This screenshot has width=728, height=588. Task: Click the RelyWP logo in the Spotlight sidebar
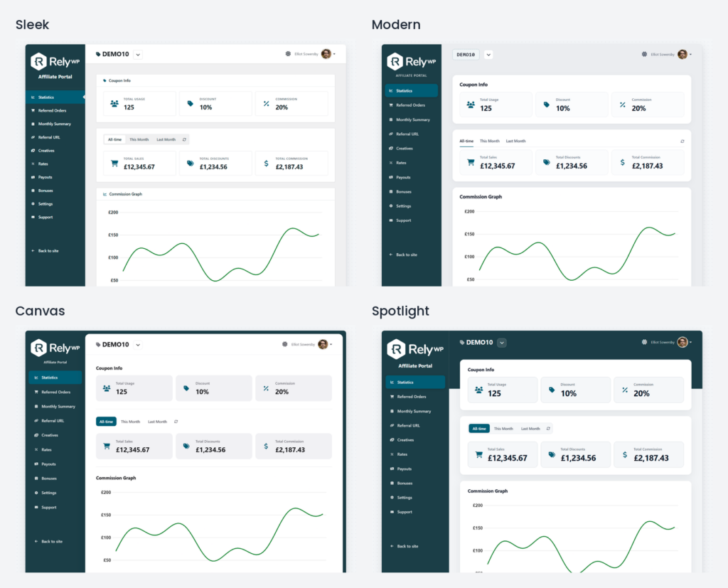coord(415,349)
